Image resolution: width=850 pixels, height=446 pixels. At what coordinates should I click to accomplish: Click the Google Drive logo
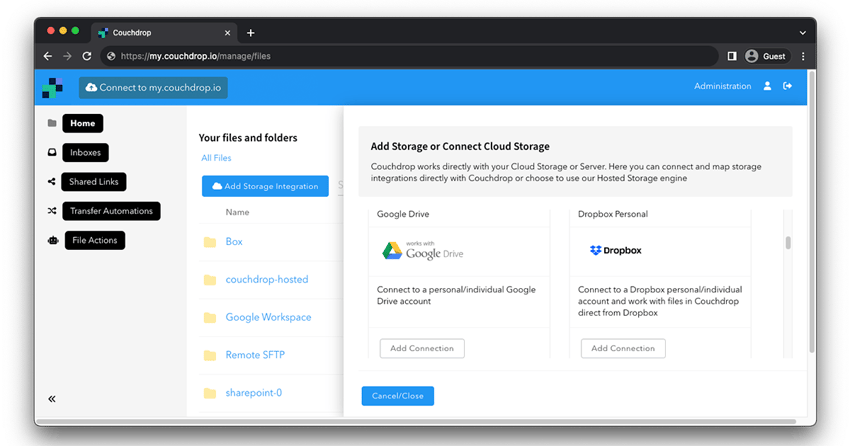[x=422, y=251]
